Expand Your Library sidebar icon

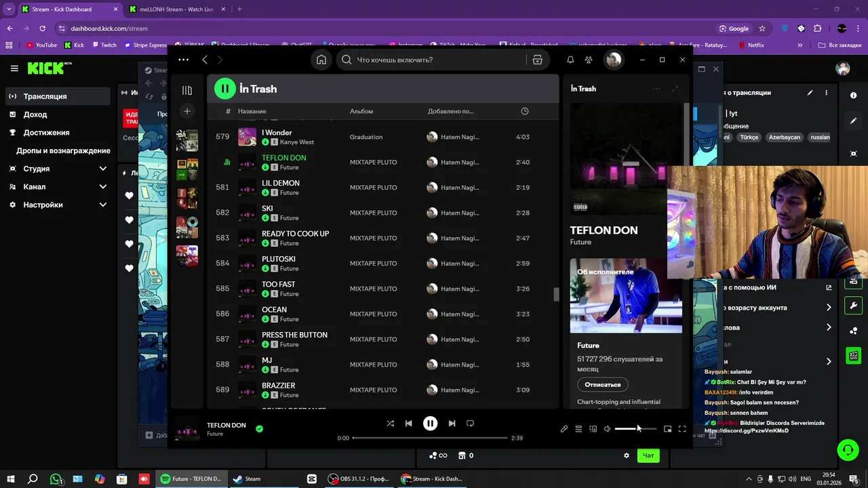(187, 90)
